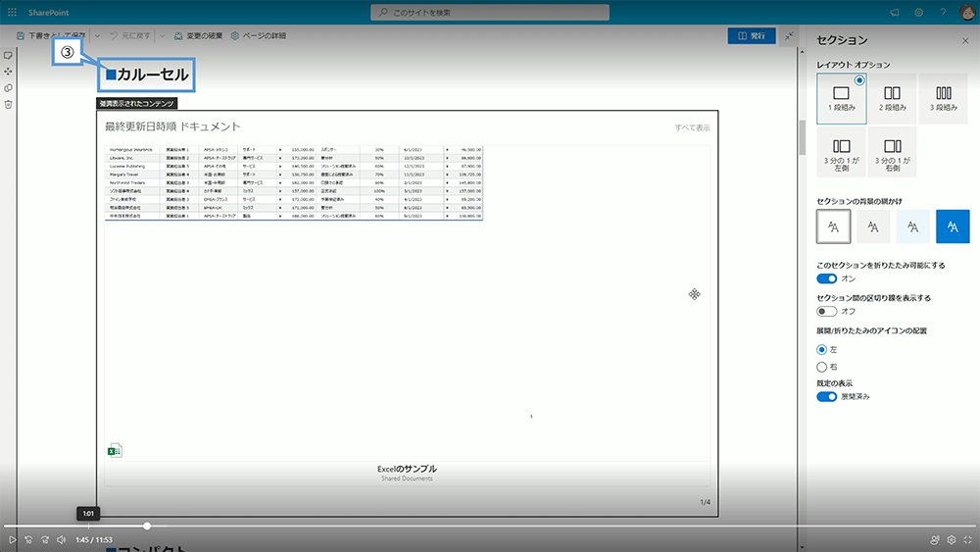Open the SharePoint app launcher grid
The height and width of the screenshot is (552, 980).
click(12, 12)
